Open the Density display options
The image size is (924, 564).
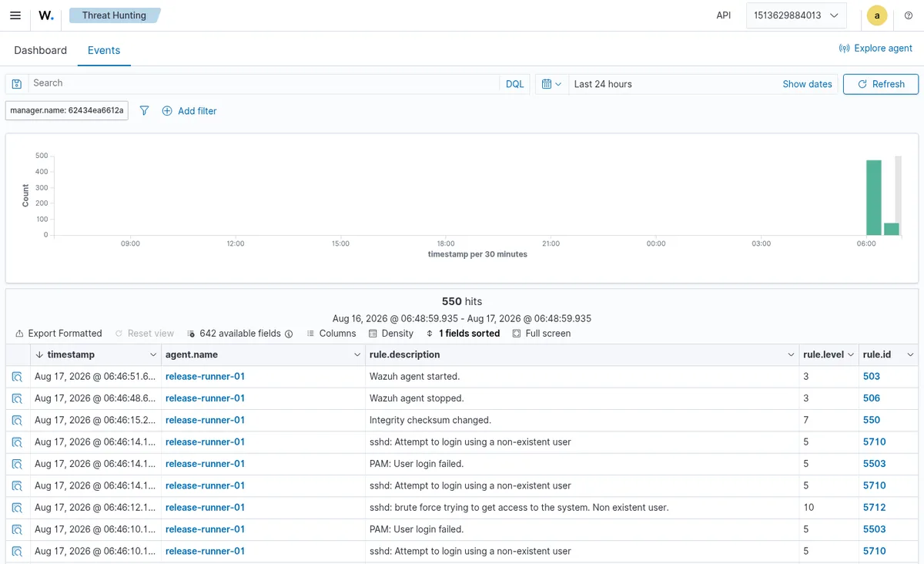point(391,334)
